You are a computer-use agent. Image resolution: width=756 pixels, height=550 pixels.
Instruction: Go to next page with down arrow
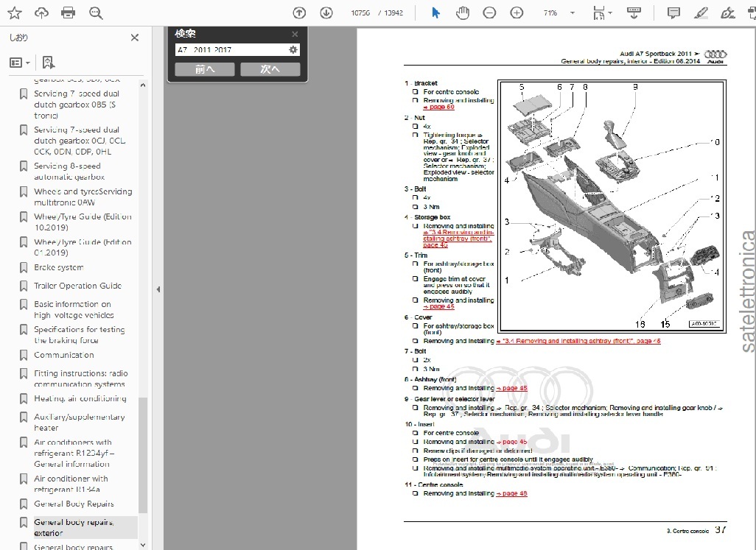326,13
